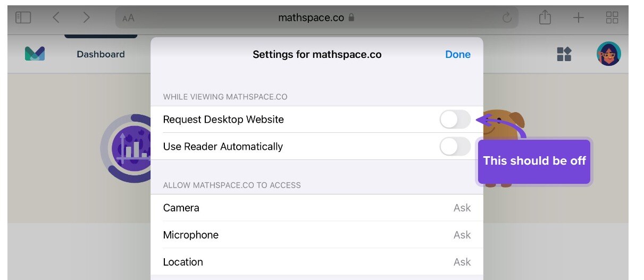Screen dimensions: 644x280
Task: Open the Dashboard tab
Action: [x=101, y=54]
